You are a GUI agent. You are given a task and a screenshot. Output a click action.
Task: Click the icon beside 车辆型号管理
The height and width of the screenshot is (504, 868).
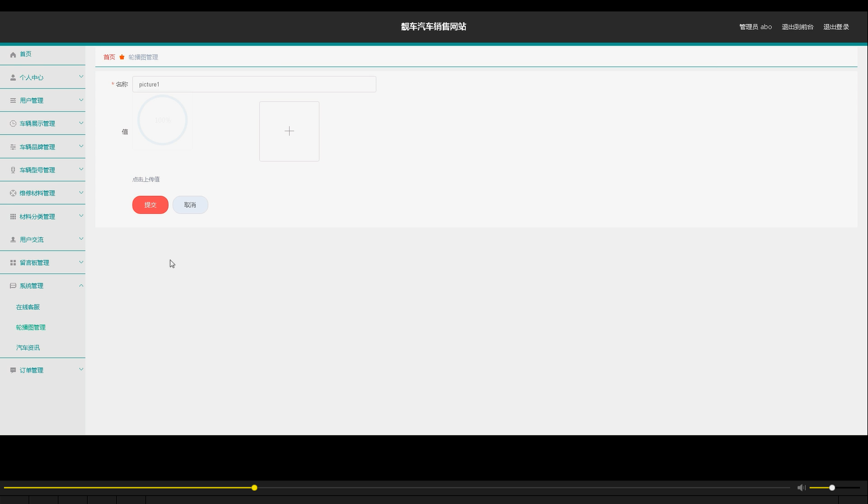13,170
